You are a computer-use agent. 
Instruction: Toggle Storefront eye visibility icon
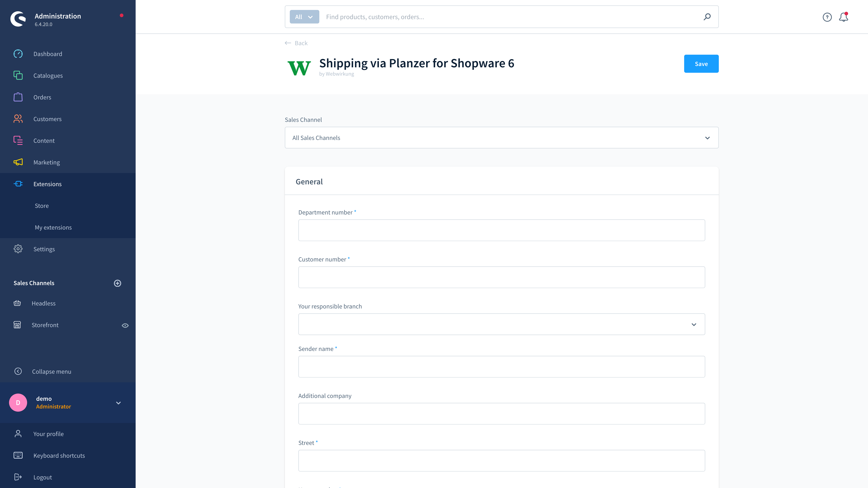click(125, 325)
